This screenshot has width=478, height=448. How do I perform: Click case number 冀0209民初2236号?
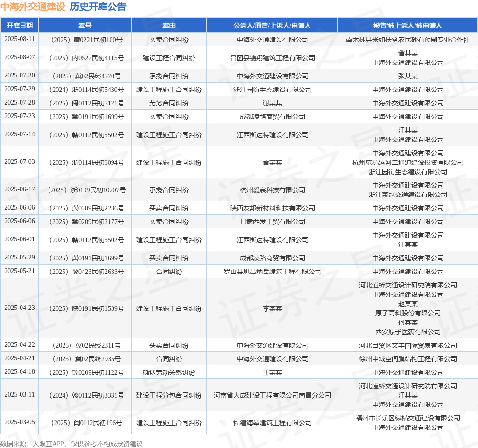point(87,208)
